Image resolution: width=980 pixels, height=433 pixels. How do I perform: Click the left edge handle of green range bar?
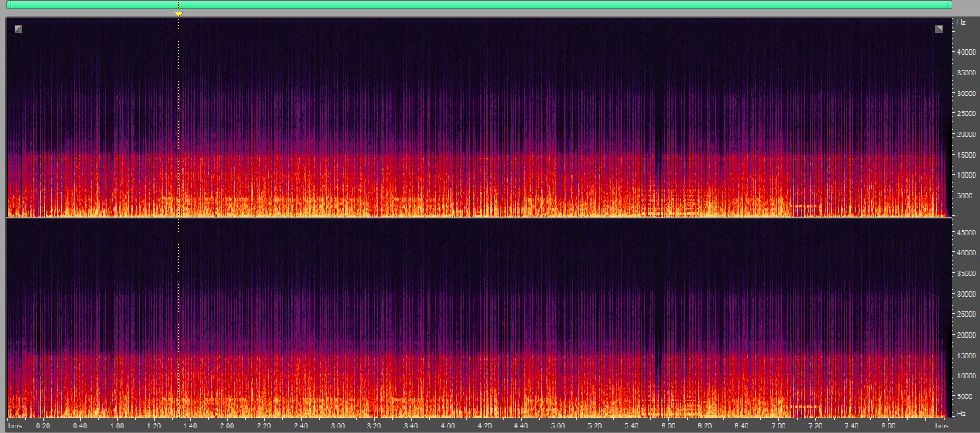pos(8,5)
